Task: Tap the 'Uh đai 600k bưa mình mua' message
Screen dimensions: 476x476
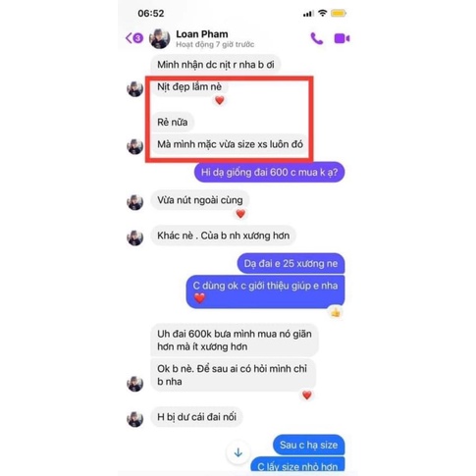Action: coord(235,341)
